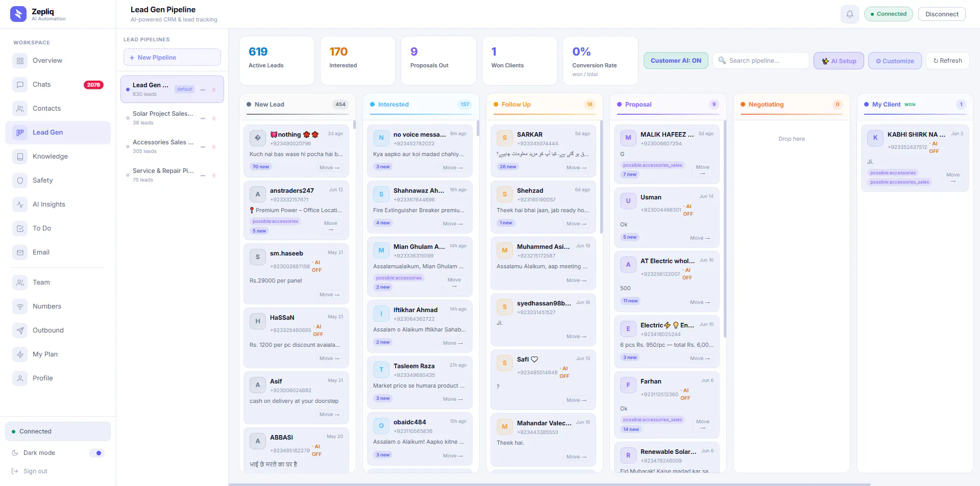Open the To Do checklist icon
The image size is (980, 486).
[x=20, y=228]
